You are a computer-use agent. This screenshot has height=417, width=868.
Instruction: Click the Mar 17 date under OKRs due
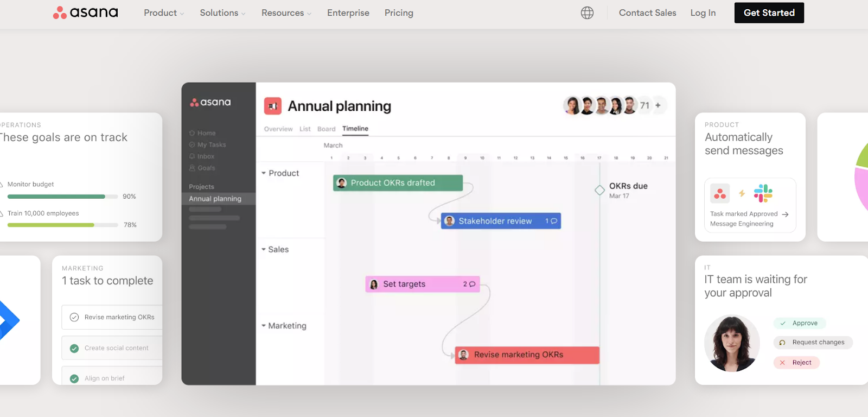pos(619,196)
